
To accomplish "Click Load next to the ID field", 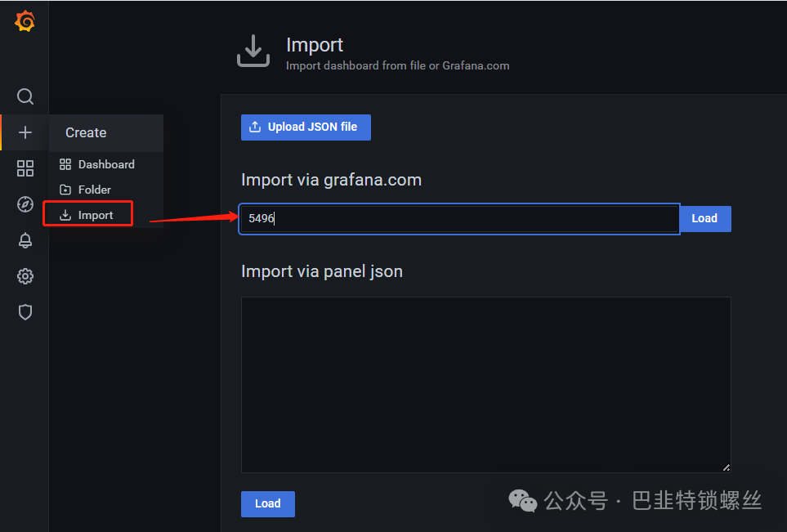I will (704, 218).
